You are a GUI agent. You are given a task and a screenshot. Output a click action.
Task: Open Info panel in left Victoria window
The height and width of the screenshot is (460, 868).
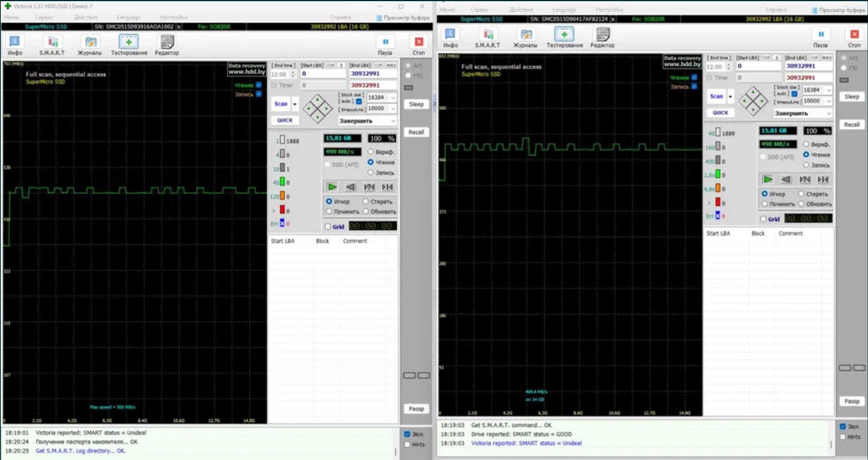click(15, 45)
